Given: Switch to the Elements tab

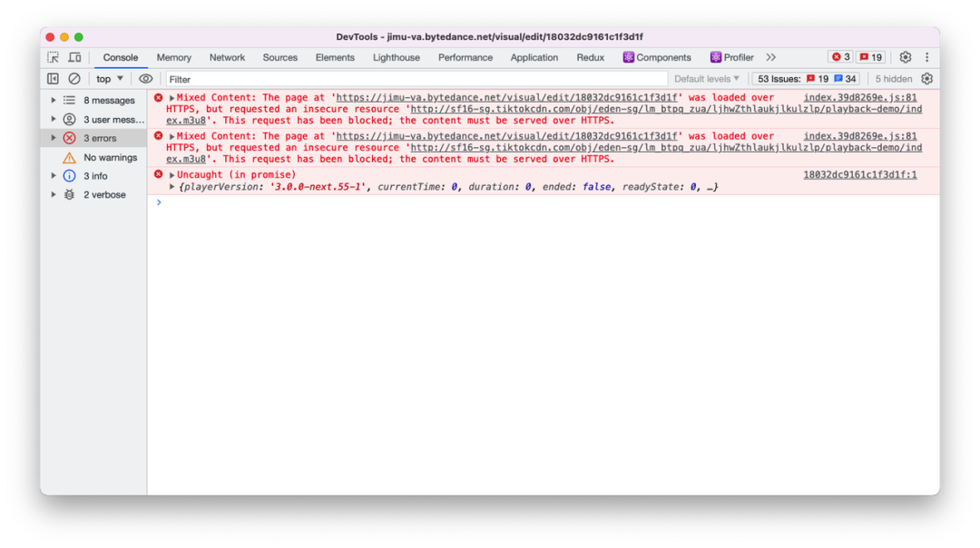Looking at the screenshot, I should pyautogui.click(x=335, y=57).
